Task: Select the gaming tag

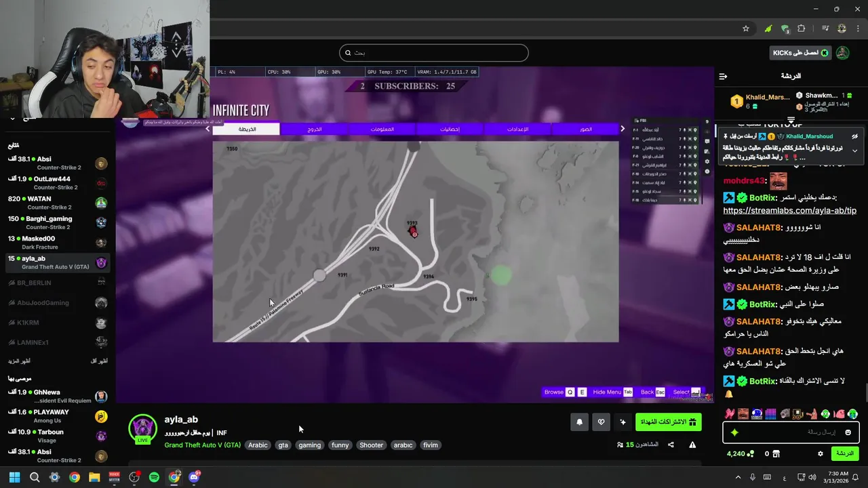Action: [309, 445]
